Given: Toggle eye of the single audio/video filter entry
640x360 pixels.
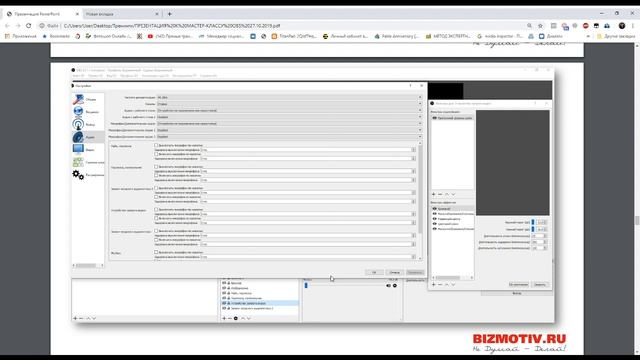Looking at the screenshot, I should 435,118.
